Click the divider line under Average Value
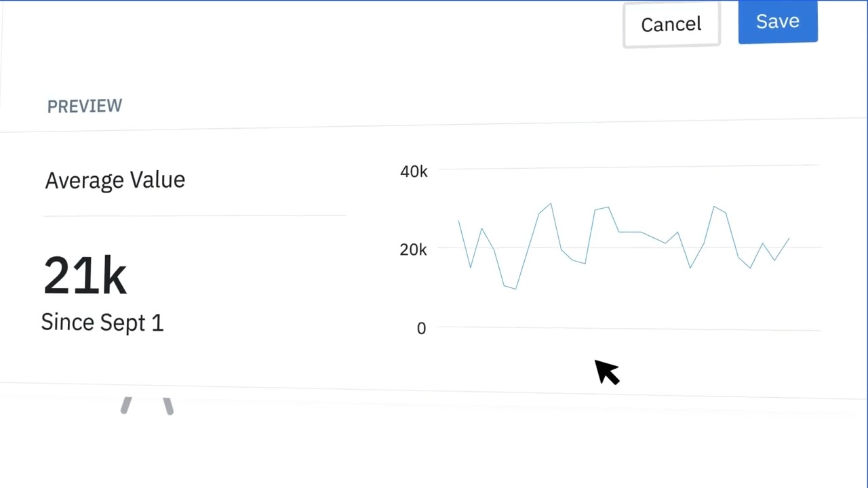The width and height of the screenshot is (868, 488). pyautogui.click(x=195, y=216)
